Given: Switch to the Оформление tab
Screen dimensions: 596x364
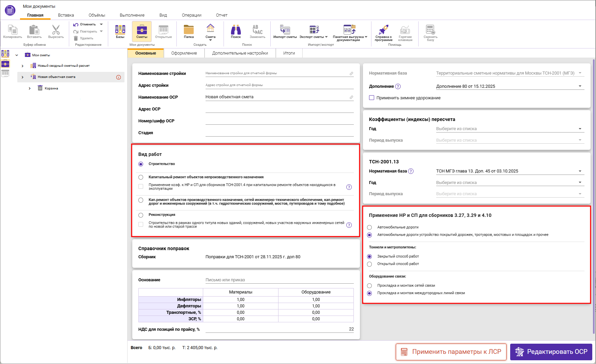Looking at the screenshot, I should pyautogui.click(x=184, y=53).
